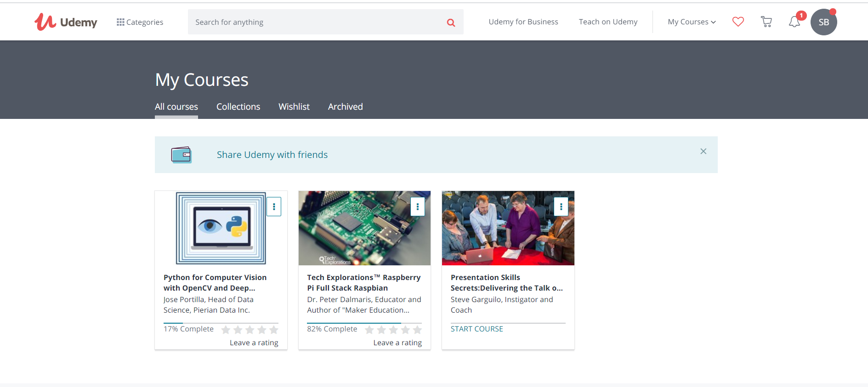Screen dimensions: 868x387
Task: Click the 82% Complete progress text
Action: 332,329
